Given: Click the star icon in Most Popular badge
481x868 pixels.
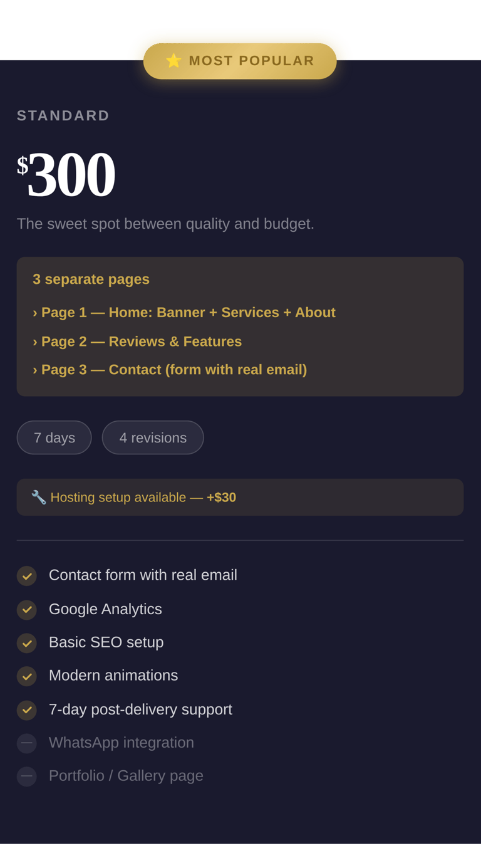Looking at the screenshot, I should [x=173, y=61].
